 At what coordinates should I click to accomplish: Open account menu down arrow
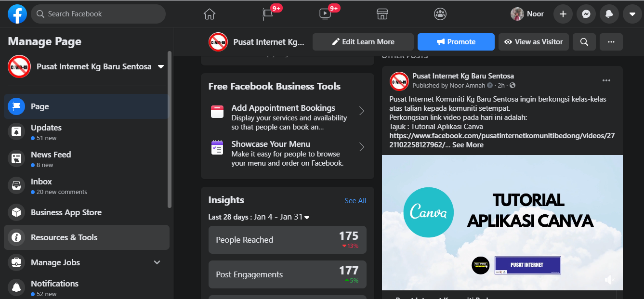click(632, 14)
